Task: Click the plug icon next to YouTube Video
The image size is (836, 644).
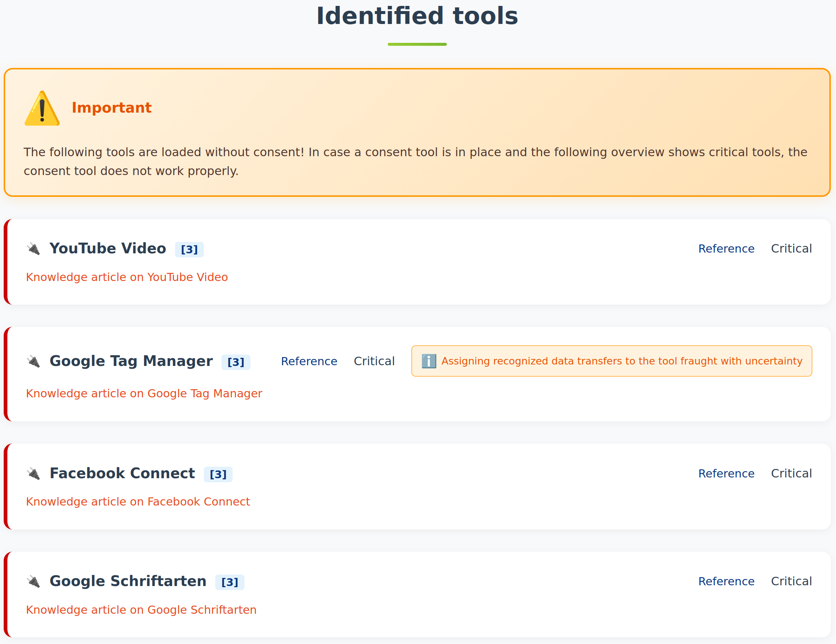Action: tap(34, 249)
